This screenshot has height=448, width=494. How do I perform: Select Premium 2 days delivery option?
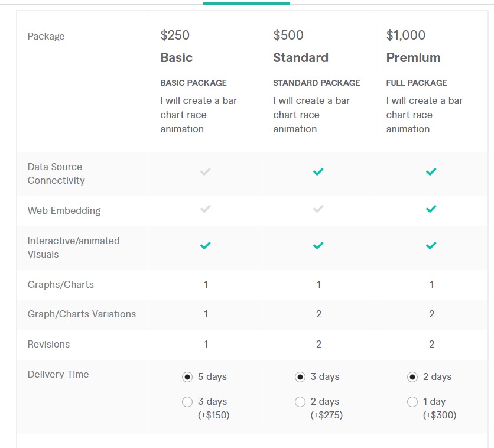pyautogui.click(x=412, y=377)
